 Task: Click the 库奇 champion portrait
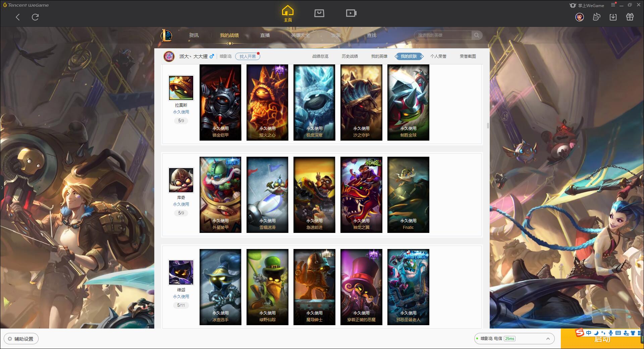tap(181, 180)
